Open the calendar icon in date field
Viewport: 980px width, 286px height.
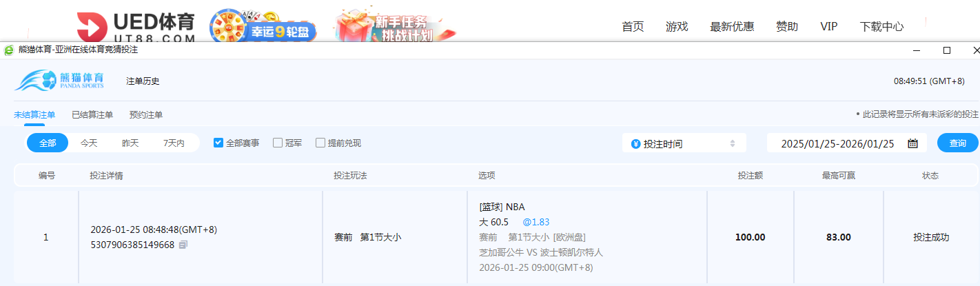click(x=912, y=143)
